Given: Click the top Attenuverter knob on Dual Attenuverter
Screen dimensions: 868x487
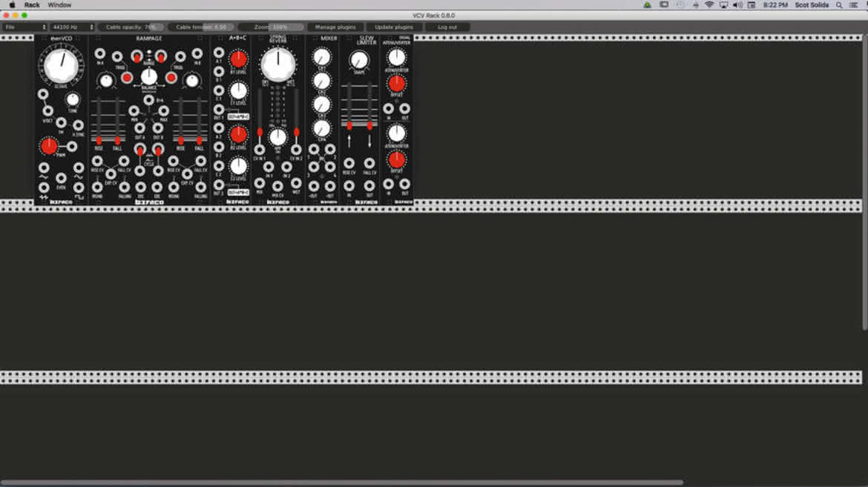Looking at the screenshot, I should tap(396, 57).
